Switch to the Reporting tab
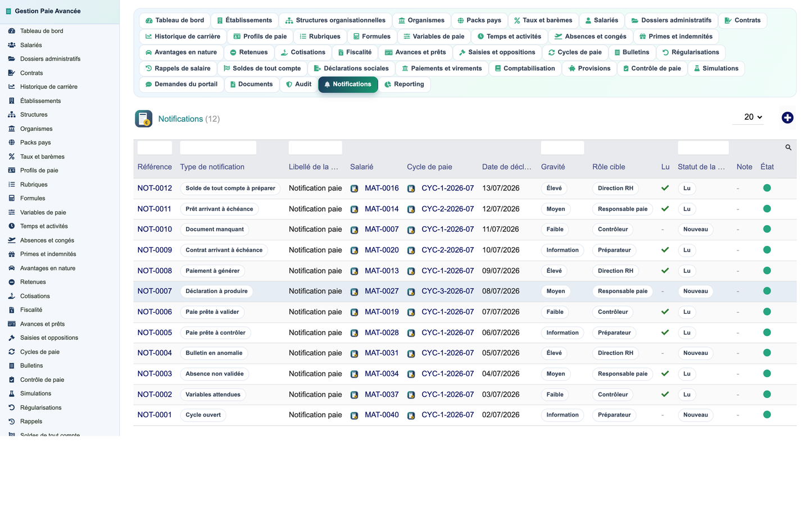812x507 pixels. (405, 84)
